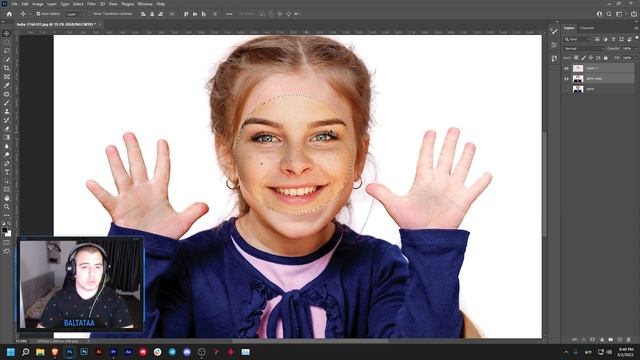Select the Zoom tool
This screenshot has height=360, width=640.
pyautogui.click(x=7, y=207)
